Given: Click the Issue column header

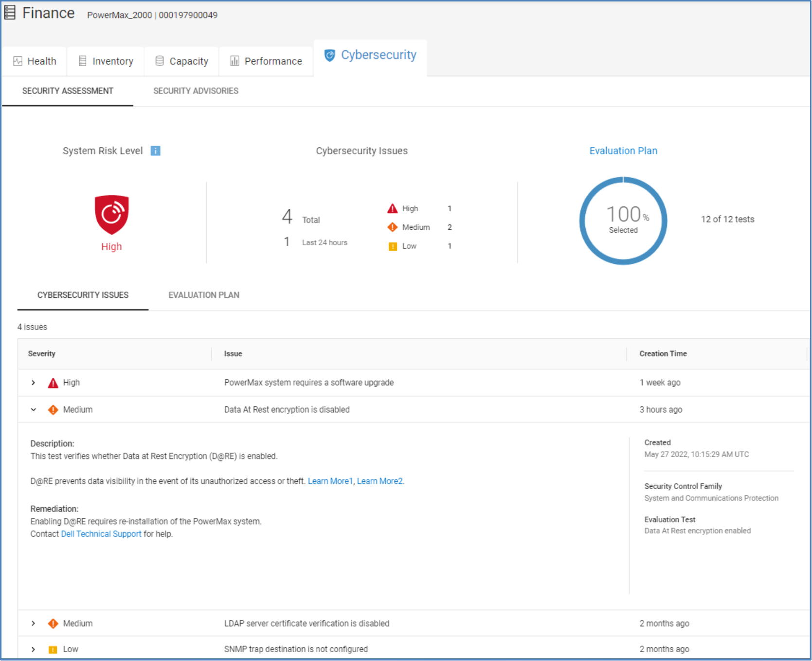Looking at the screenshot, I should point(233,354).
